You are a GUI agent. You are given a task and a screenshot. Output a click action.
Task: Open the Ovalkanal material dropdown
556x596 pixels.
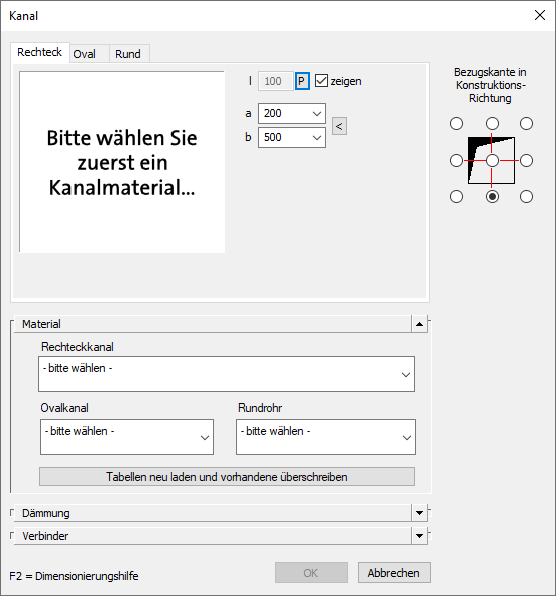(x=127, y=437)
